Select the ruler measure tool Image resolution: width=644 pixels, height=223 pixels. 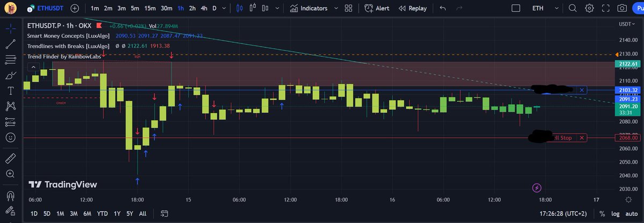tap(10, 158)
